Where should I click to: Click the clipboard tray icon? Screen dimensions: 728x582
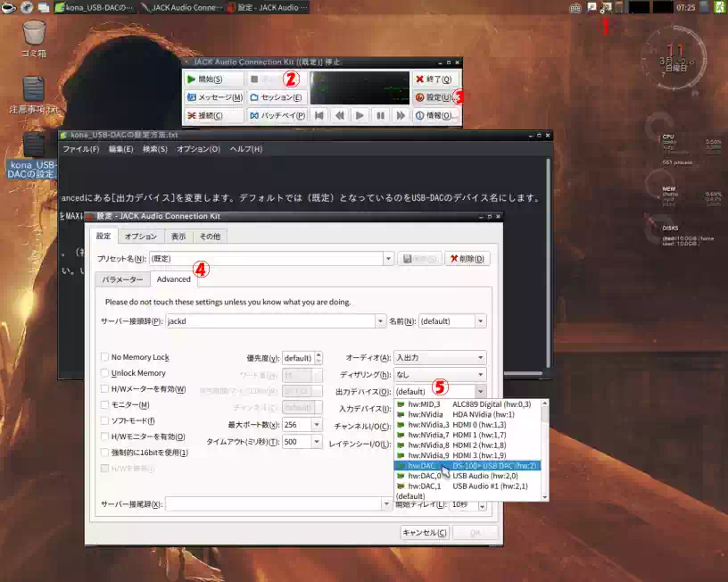619,7
